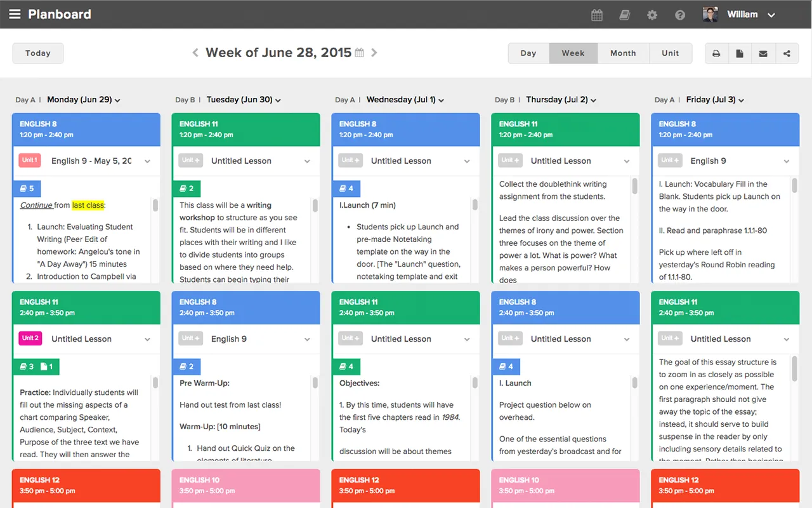Switch to Unit view
812x508 pixels.
point(671,53)
